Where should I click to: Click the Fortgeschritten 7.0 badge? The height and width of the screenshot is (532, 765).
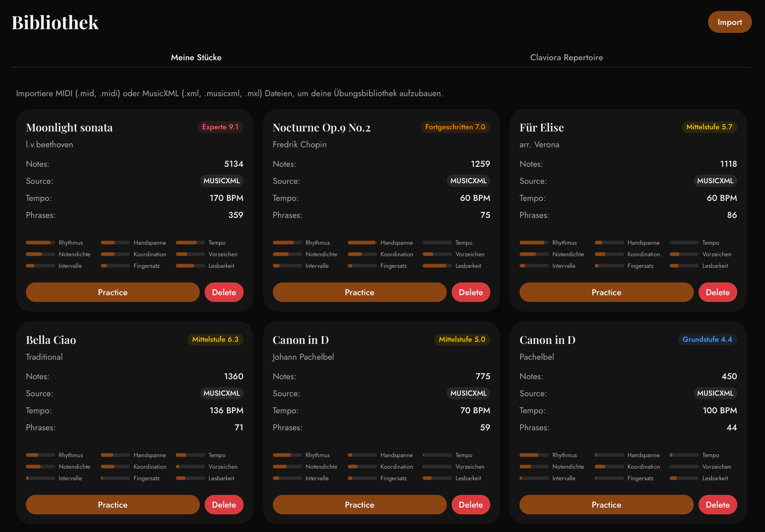point(455,127)
